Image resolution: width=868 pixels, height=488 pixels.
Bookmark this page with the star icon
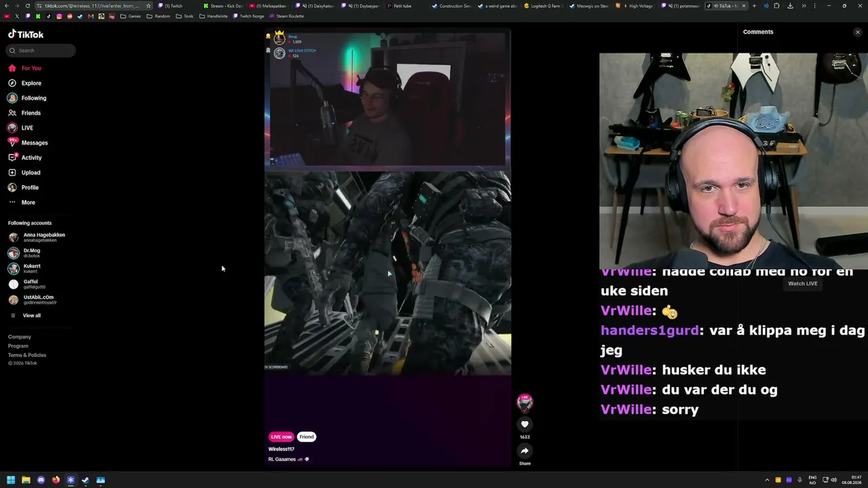(149, 6)
